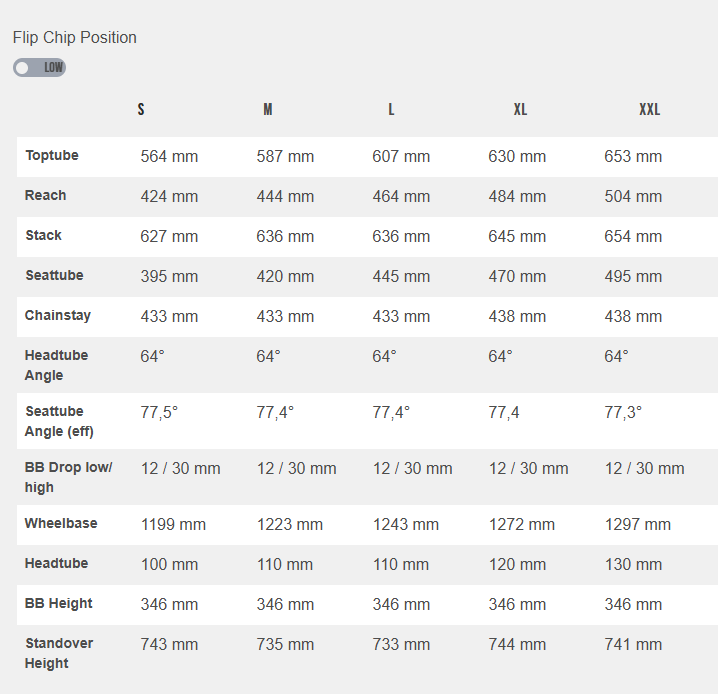Click the Stack row label
The height and width of the screenshot is (694, 718).
pyautogui.click(x=44, y=236)
